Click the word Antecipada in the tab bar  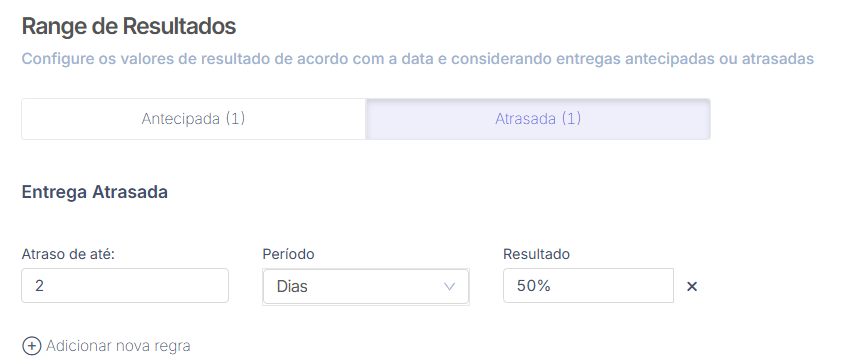182,119
